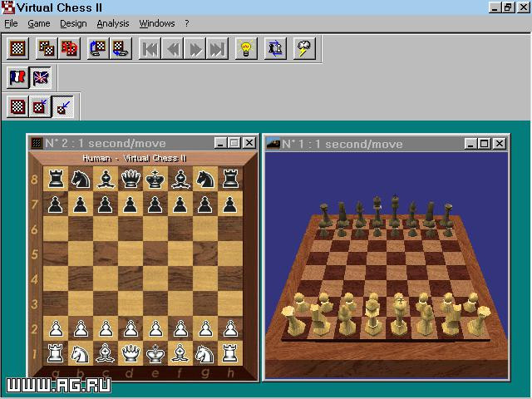
Task: Step back one move
Action: [x=172, y=49]
